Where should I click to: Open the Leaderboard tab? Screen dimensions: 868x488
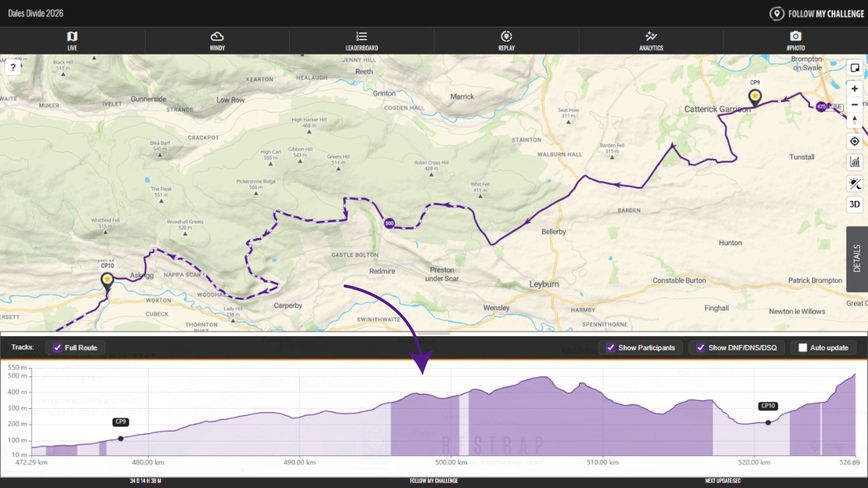pyautogui.click(x=362, y=41)
